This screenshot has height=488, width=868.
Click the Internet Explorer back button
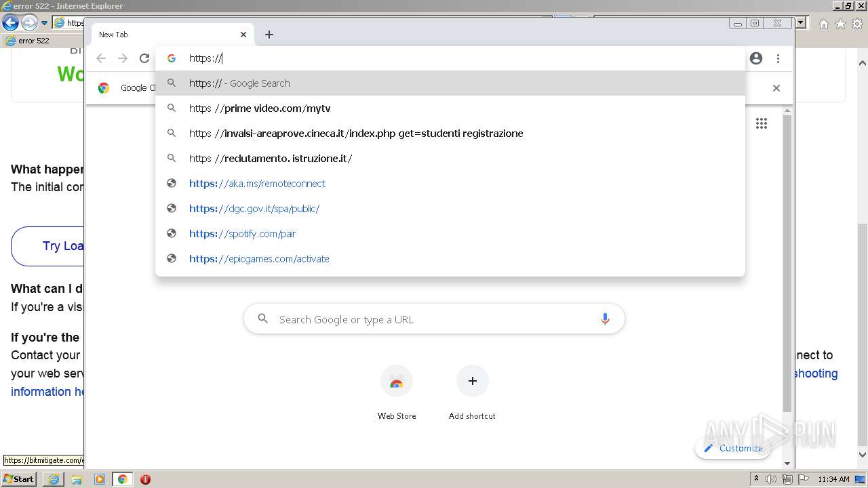coord(10,23)
